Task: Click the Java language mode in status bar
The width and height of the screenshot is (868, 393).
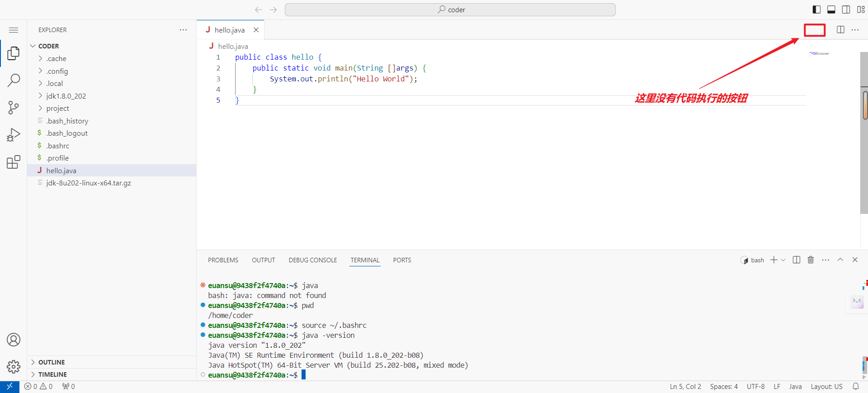Action: click(795, 387)
